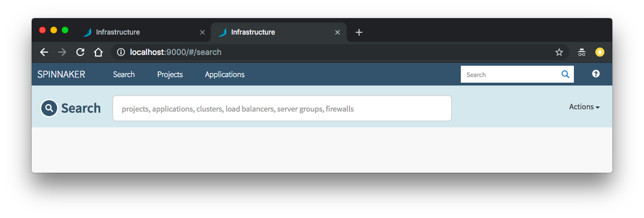Select the second Infrastructure tab
The height and width of the screenshot is (218, 644).
[x=279, y=32]
